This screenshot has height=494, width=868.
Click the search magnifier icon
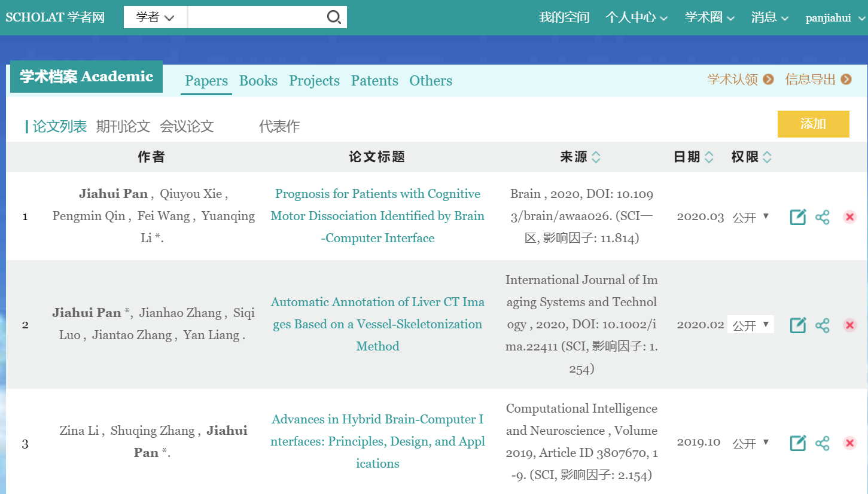point(334,17)
